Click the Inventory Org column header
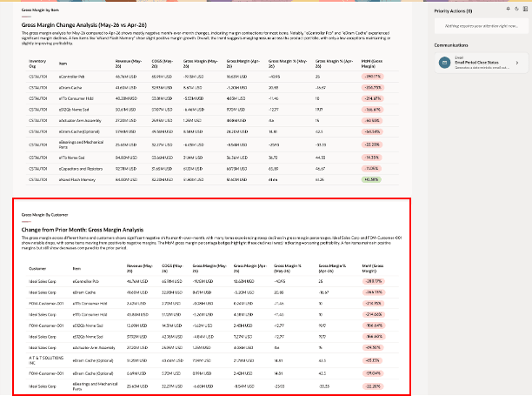The width and height of the screenshot is (532, 396). pyautogui.click(x=37, y=64)
